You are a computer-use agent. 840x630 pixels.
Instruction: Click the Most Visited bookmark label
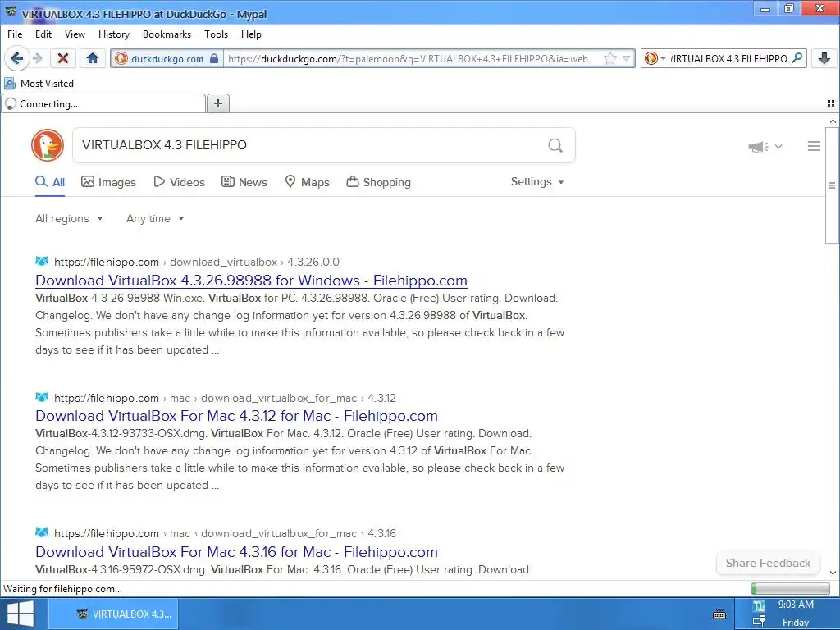tap(47, 84)
